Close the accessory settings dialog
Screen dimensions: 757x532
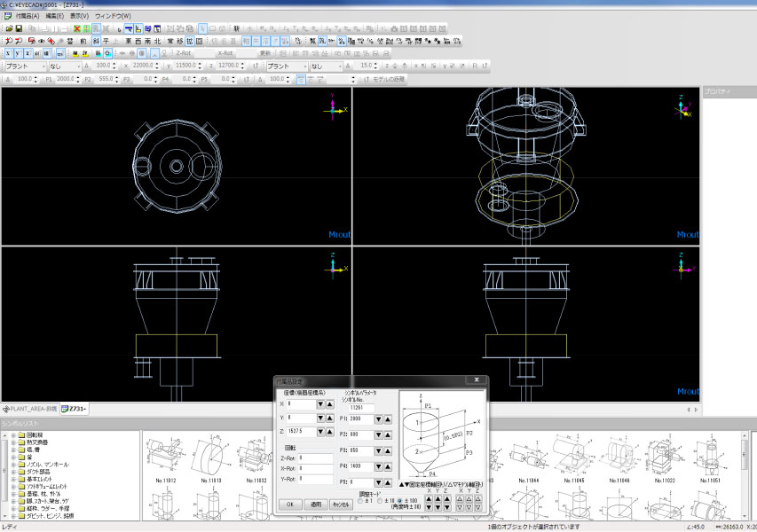point(477,380)
